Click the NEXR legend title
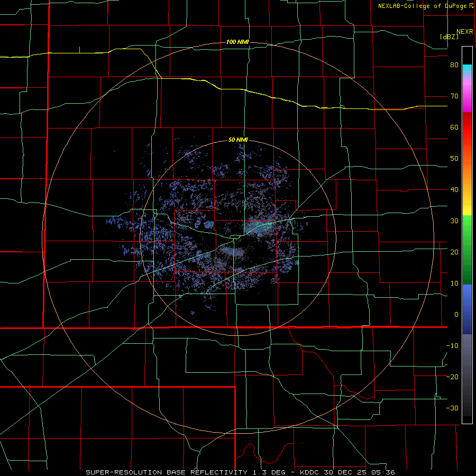The height and width of the screenshot is (476, 476). [464, 32]
